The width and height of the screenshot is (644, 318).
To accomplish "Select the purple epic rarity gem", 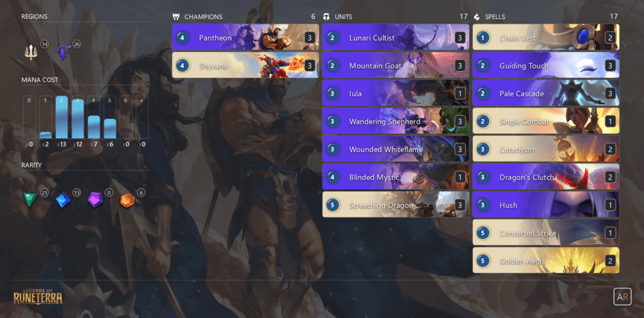I will point(95,200).
